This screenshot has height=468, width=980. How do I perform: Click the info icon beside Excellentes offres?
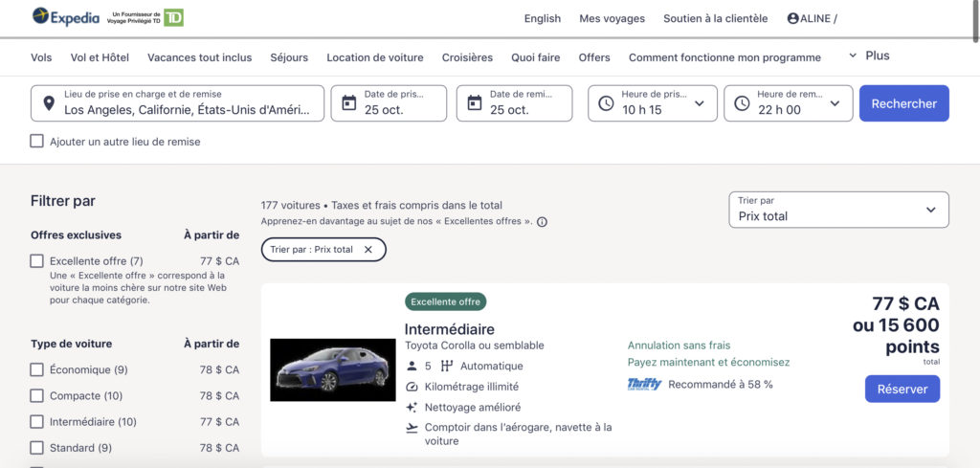542,222
